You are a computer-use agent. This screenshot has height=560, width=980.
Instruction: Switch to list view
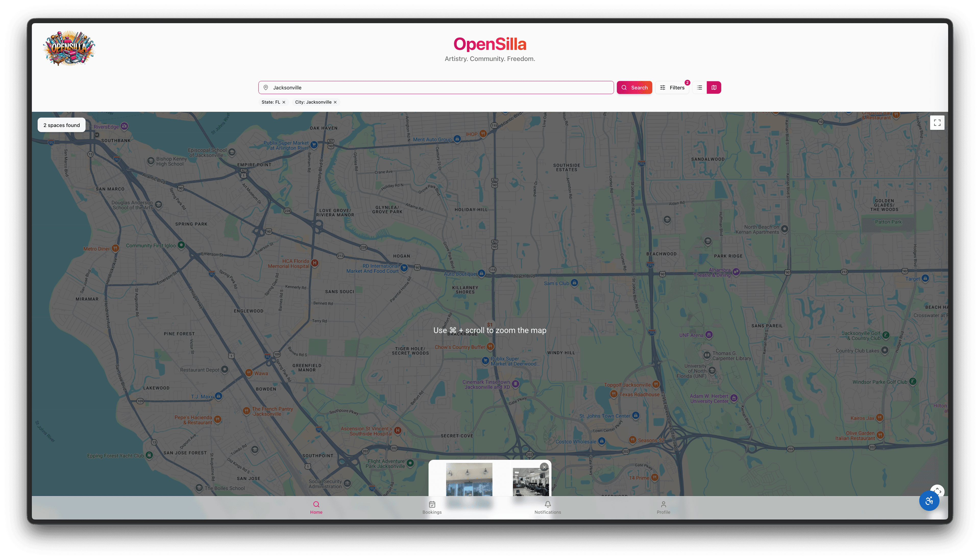[x=699, y=87]
